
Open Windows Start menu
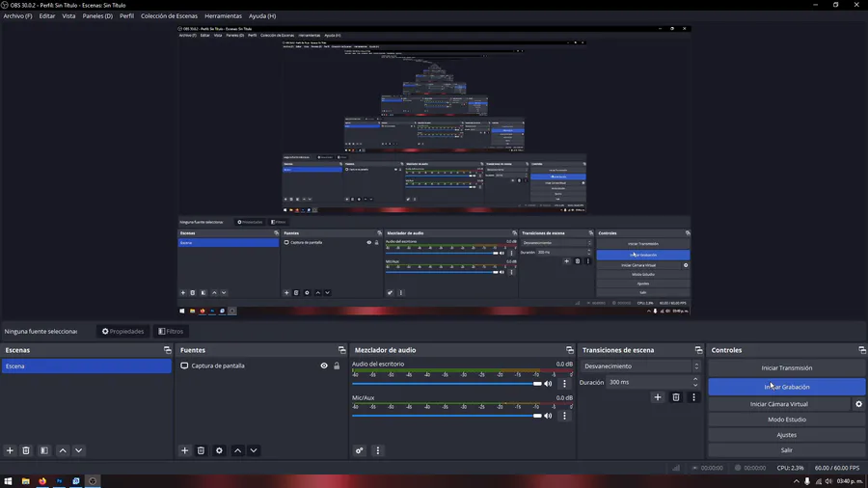coord(9,481)
